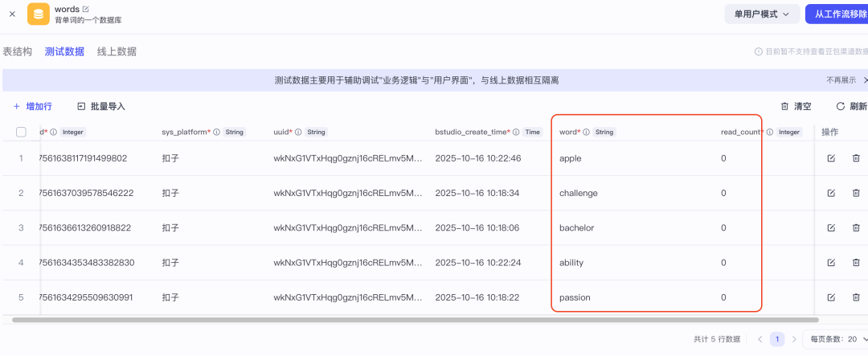Click timestamp 2025-10-16 10:22:24

coord(479,263)
